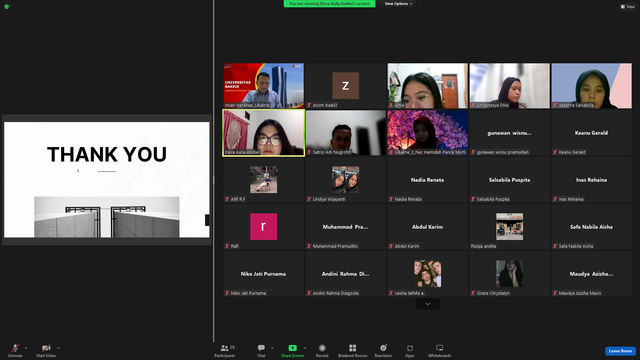Select the Nadia Renata tile

coord(427,180)
